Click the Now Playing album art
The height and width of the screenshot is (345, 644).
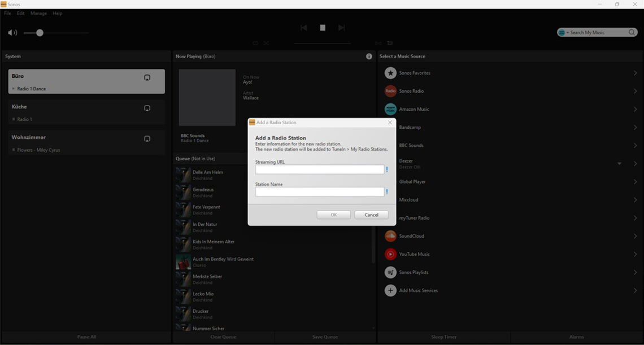point(207,97)
